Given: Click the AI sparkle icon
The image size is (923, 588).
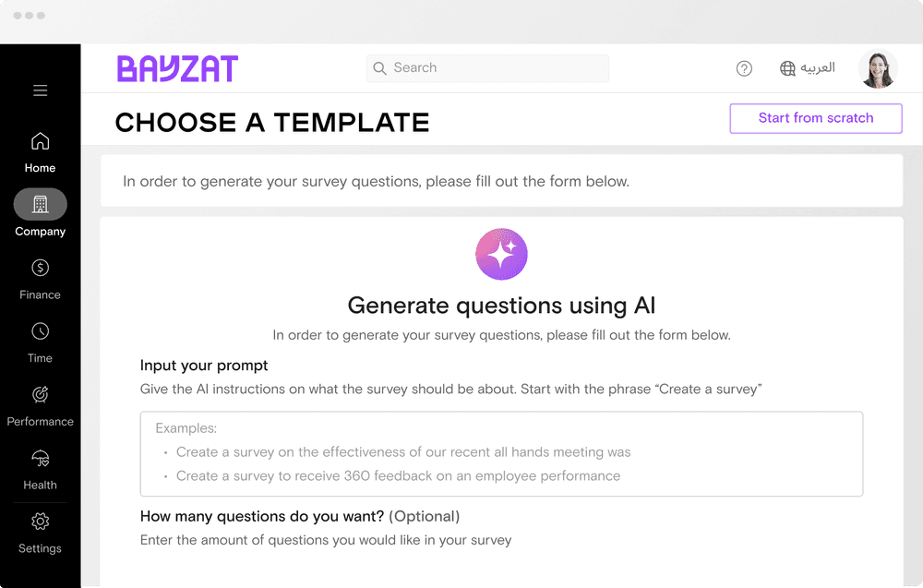Looking at the screenshot, I should 501,254.
